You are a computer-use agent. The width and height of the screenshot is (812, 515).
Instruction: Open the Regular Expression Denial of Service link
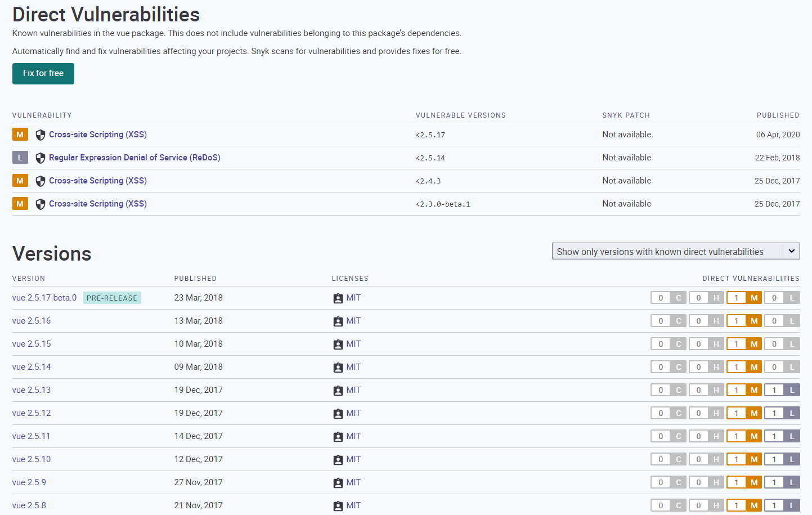tap(134, 158)
